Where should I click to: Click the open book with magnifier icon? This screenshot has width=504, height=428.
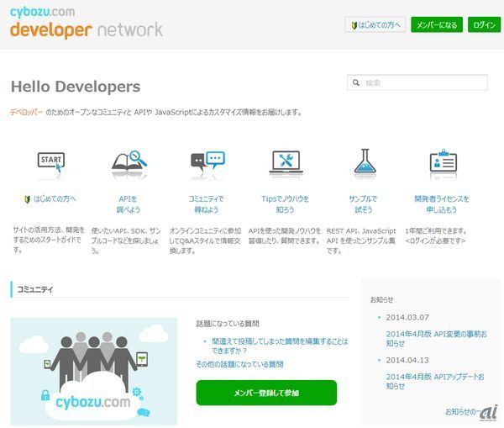coord(129,161)
